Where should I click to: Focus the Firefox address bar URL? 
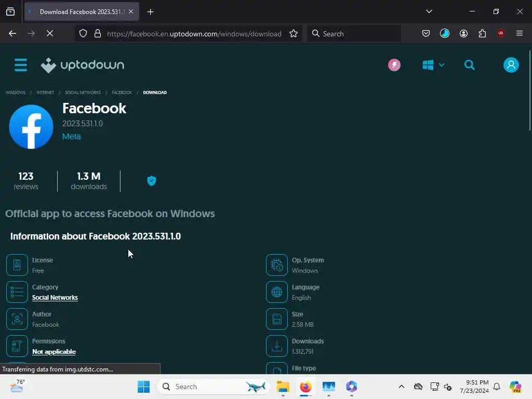[x=194, y=34]
